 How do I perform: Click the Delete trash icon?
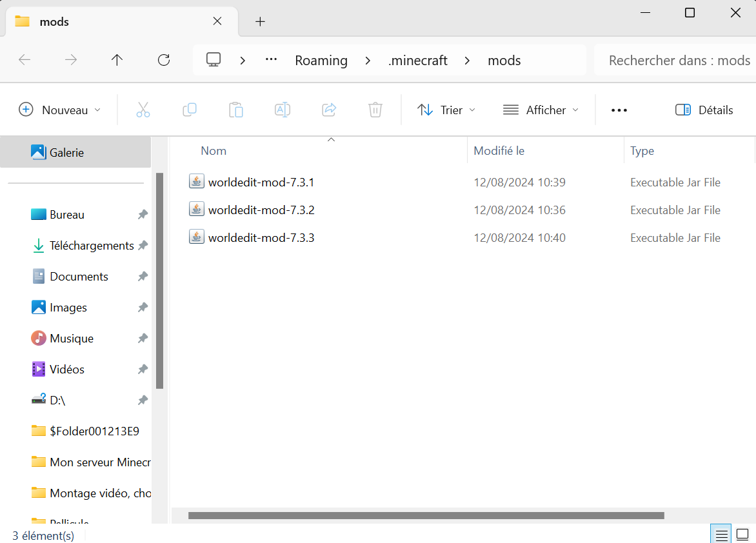click(x=375, y=110)
